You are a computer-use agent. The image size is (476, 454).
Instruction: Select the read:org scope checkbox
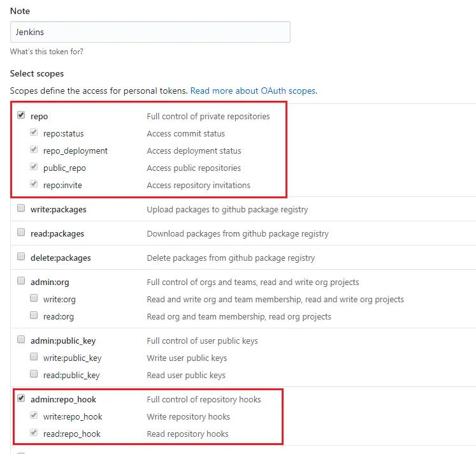click(x=34, y=316)
